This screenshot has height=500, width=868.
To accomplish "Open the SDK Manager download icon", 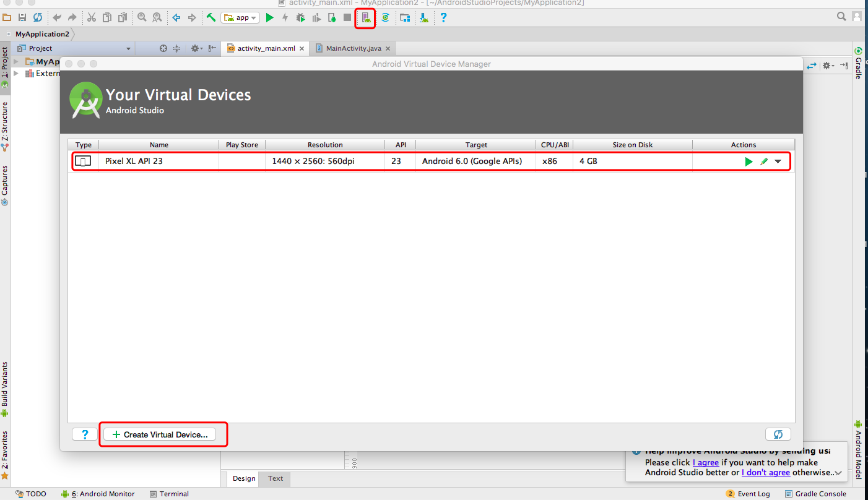I will 424,17.
